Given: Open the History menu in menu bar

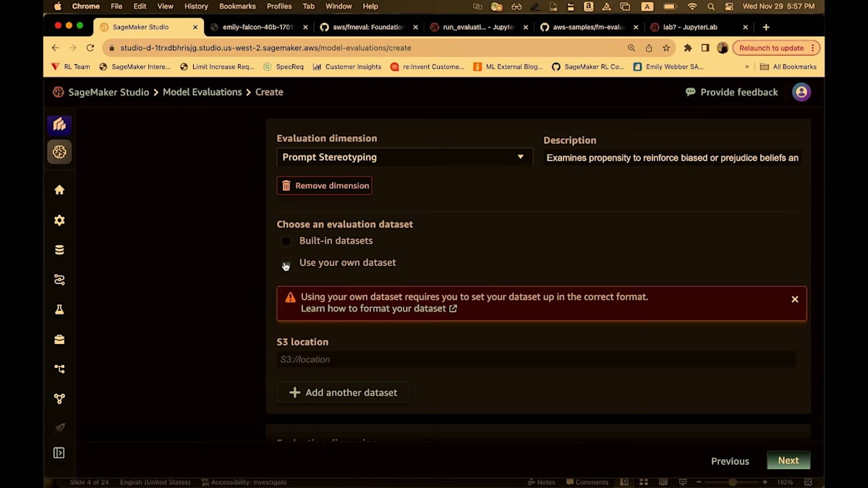Looking at the screenshot, I should pos(196,7).
